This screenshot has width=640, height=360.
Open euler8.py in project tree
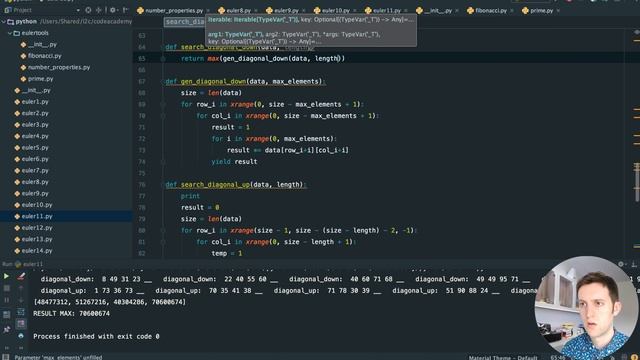click(x=35, y=182)
